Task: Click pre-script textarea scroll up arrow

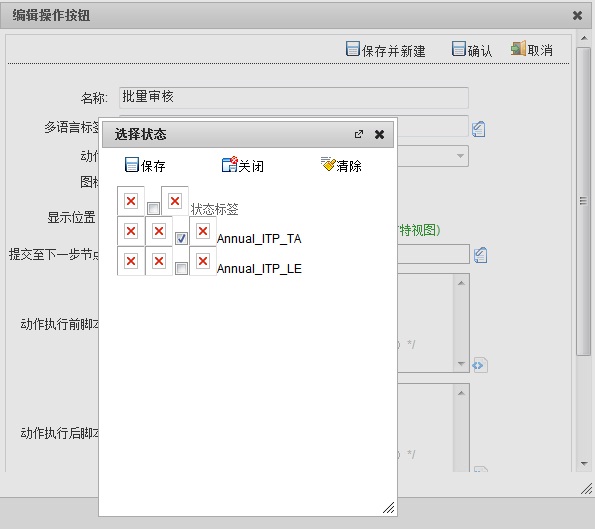Action: 461,283
